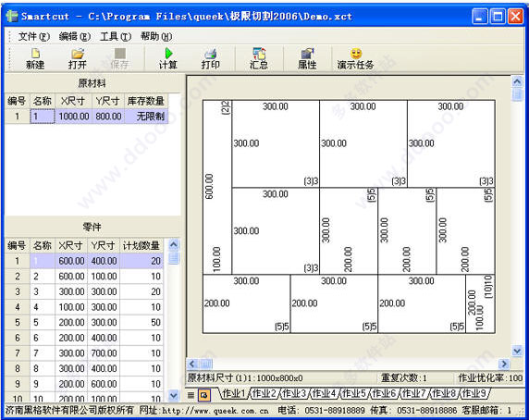This screenshot has height=420, width=529.
Task: Switch to the 作业8 tab
Action: (444, 393)
